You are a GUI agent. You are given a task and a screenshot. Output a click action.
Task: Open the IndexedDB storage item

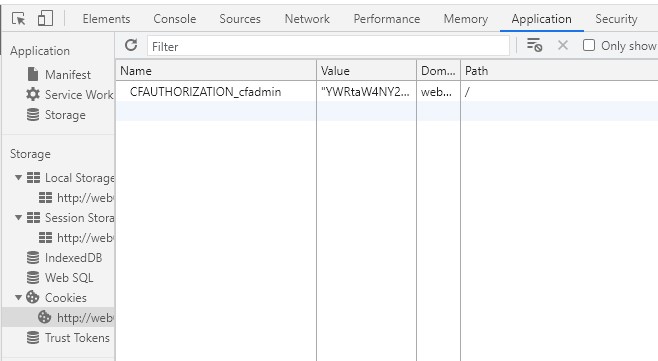[64, 258]
